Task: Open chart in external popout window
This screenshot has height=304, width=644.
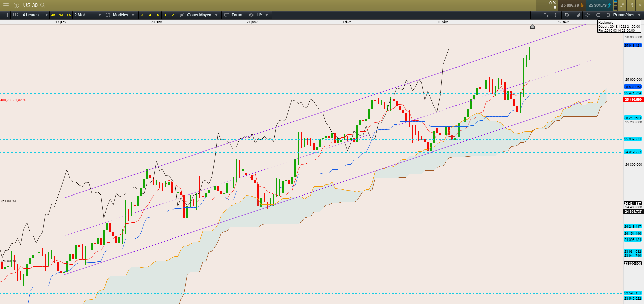Action: (x=631, y=5)
